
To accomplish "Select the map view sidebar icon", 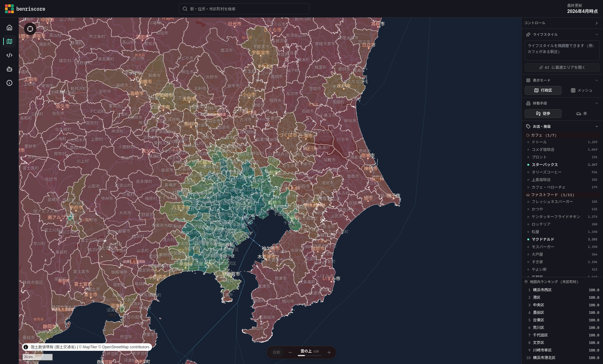I will (x=9, y=41).
